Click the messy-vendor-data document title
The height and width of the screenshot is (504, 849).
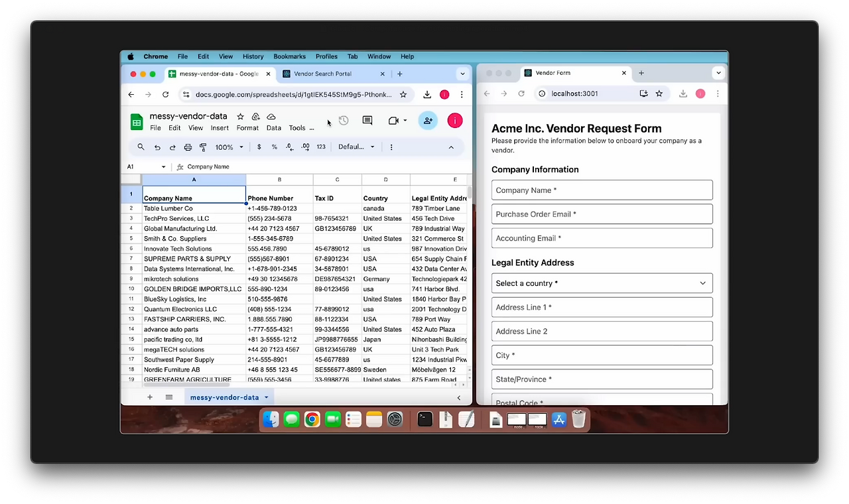[188, 116]
